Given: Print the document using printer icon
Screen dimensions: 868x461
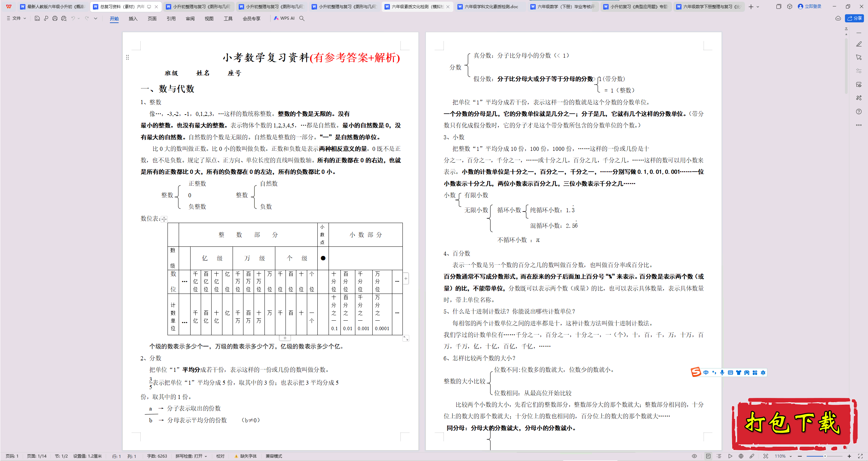Looking at the screenshot, I should coord(55,19).
